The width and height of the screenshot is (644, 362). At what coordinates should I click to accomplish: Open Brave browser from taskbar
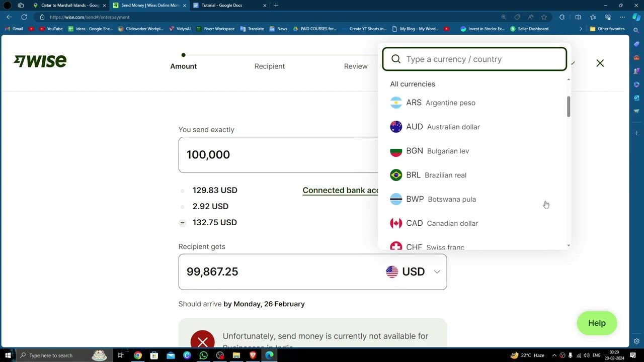click(x=253, y=355)
